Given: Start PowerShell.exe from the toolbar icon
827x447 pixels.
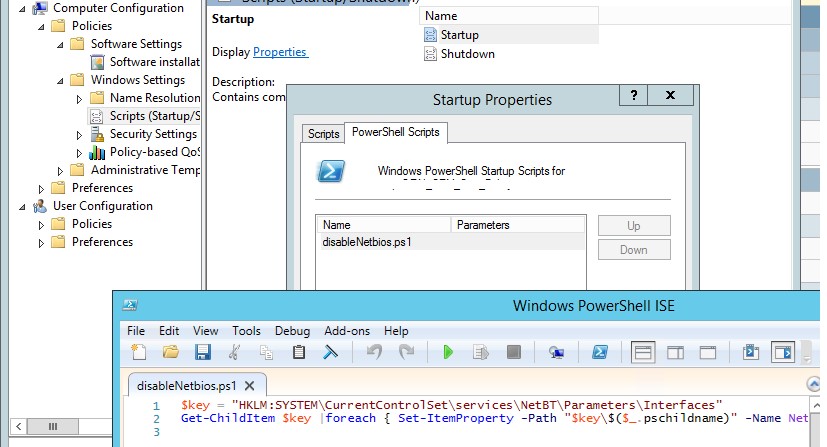Looking at the screenshot, I should point(600,352).
